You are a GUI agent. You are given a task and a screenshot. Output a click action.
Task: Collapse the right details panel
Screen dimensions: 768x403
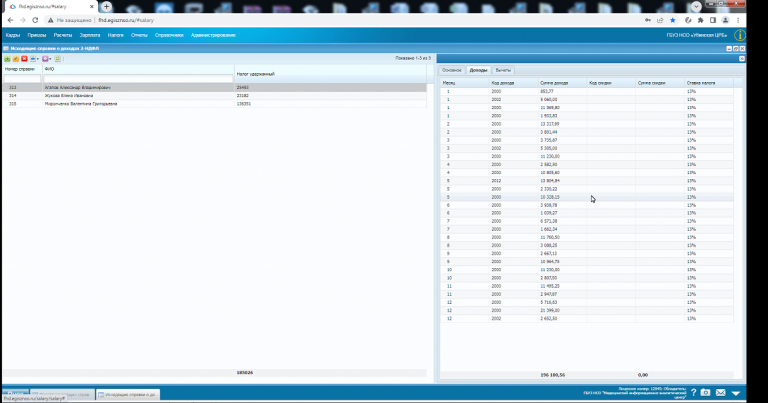(742, 58)
